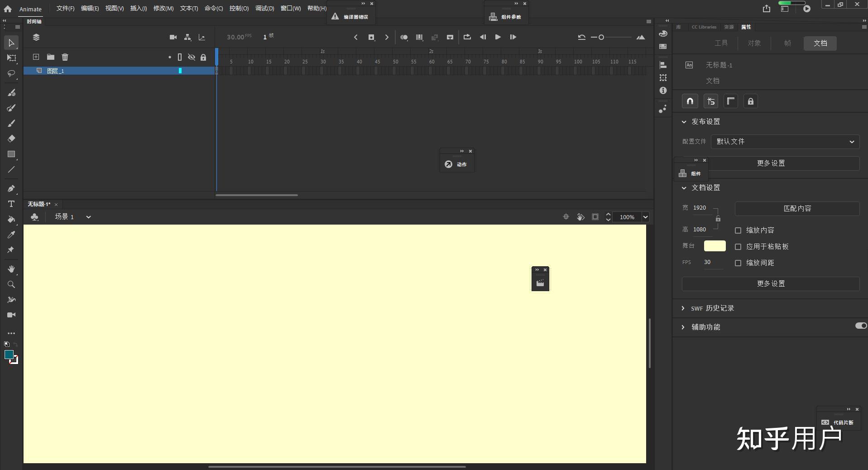Screen dimensions: 868x470
Task: Close the 无标题-1 document tab
Action: pyautogui.click(x=56, y=205)
